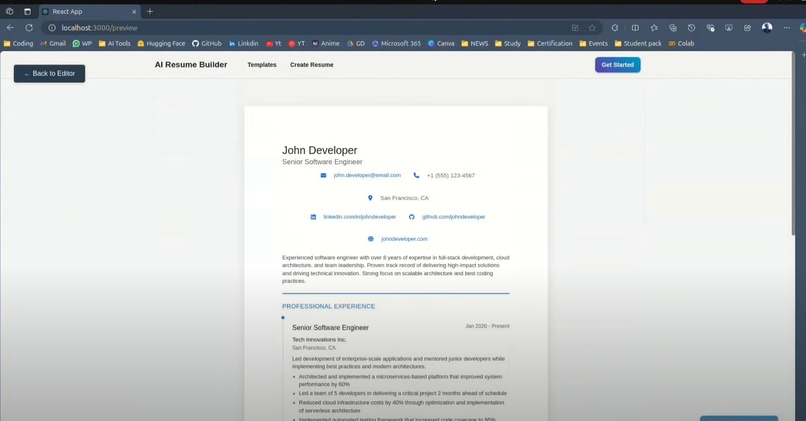Click the PROFESSIONAL EXPERIENCE heading
This screenshot has width=806, height=421.
(x=328, y=306)
